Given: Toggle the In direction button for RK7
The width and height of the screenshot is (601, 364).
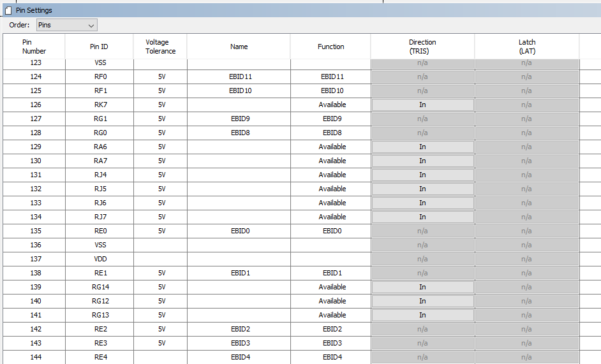Looking at the screenshot, I should [x=422, y=105].
